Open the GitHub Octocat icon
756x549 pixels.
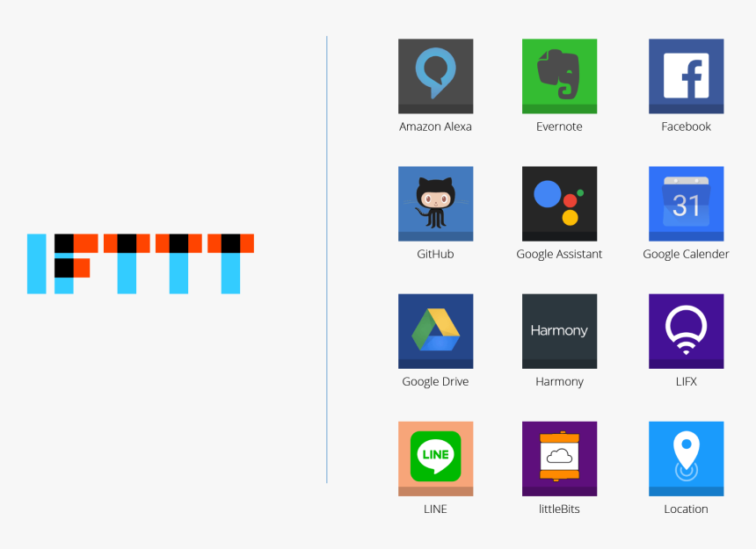click(435, 204)
